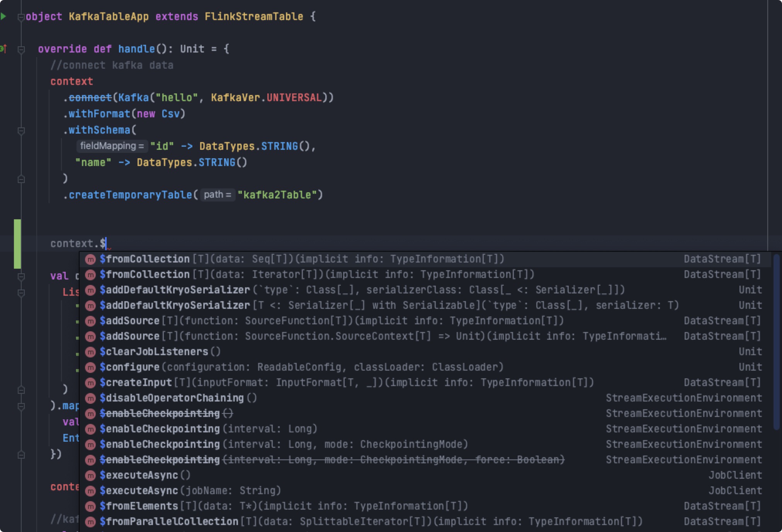Click the run gutter icon beside KafkaTableApp
Image resolution: width=782 pixels, height=532 pixels.
tap(3, 16)
